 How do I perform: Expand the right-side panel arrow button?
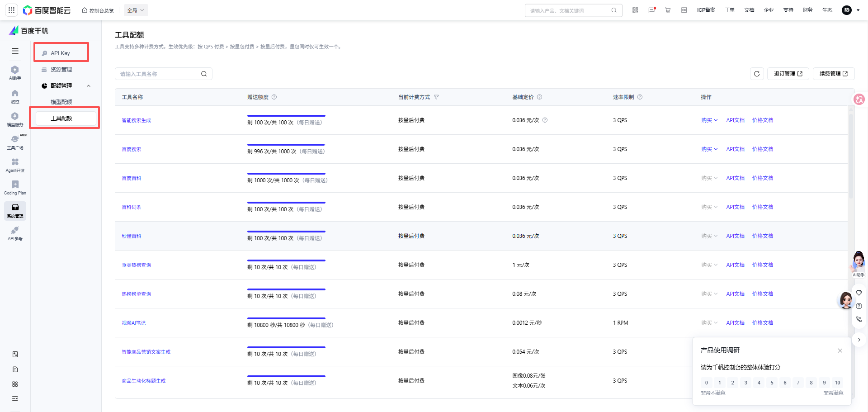pos(859,340)
